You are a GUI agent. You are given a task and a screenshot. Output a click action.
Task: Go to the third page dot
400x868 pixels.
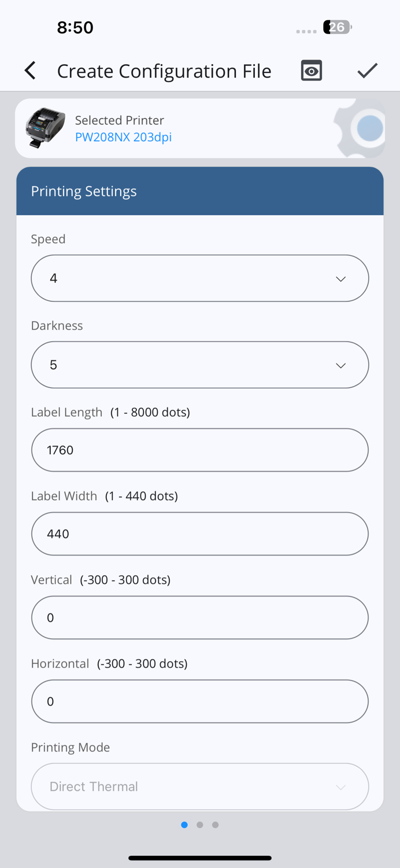pos(215,825)
